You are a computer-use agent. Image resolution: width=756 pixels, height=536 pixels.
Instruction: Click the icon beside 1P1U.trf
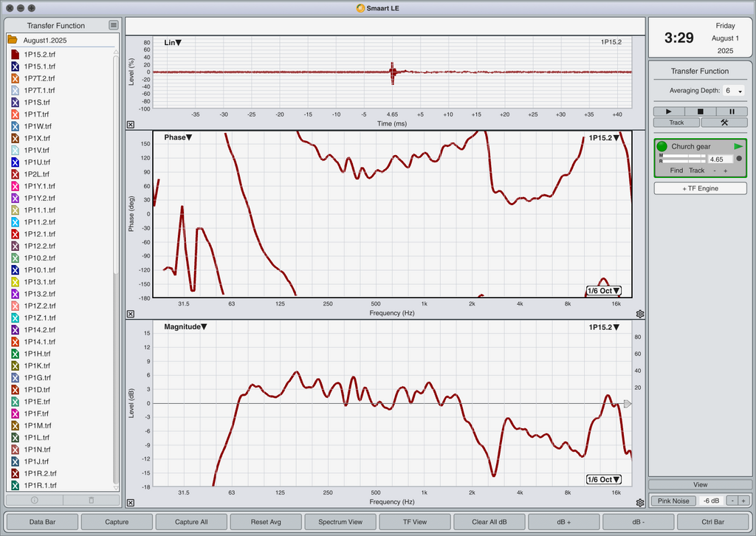[15, 162]
